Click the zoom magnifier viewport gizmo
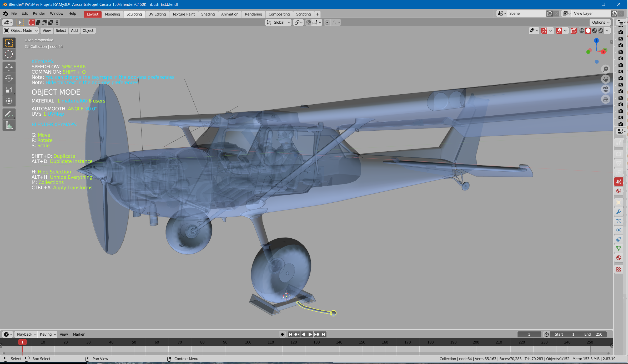The image size is (628, 364). (x=606, y=69)
